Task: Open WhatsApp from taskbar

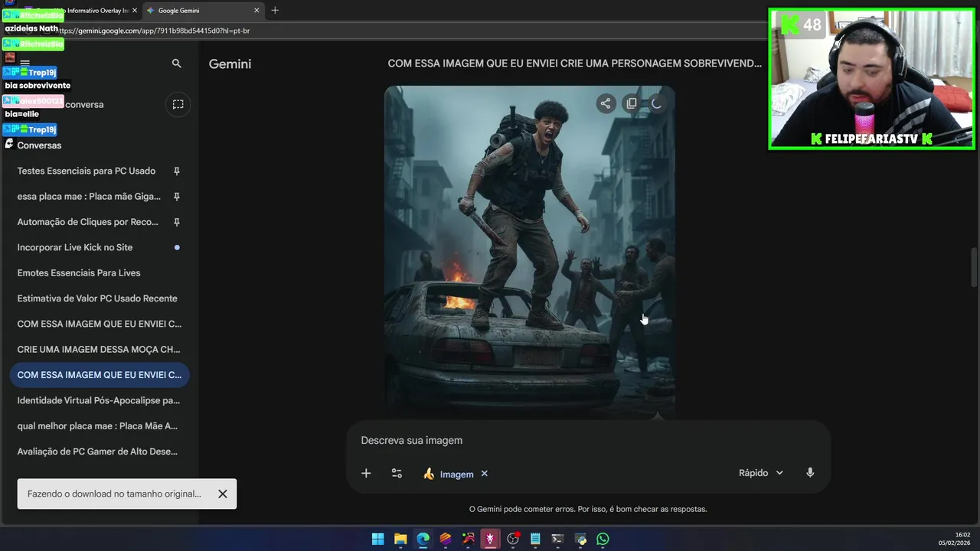Action: pos(603,539)
